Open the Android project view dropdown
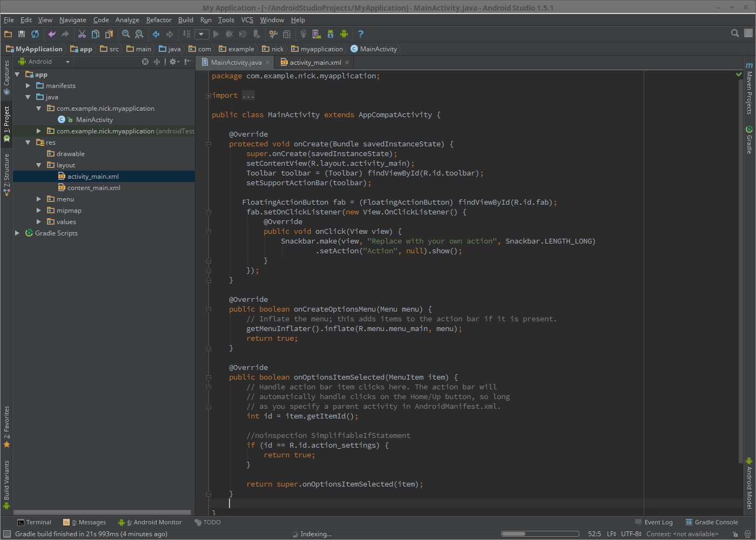Screen dimensions: 756x540 coord(44,62)
